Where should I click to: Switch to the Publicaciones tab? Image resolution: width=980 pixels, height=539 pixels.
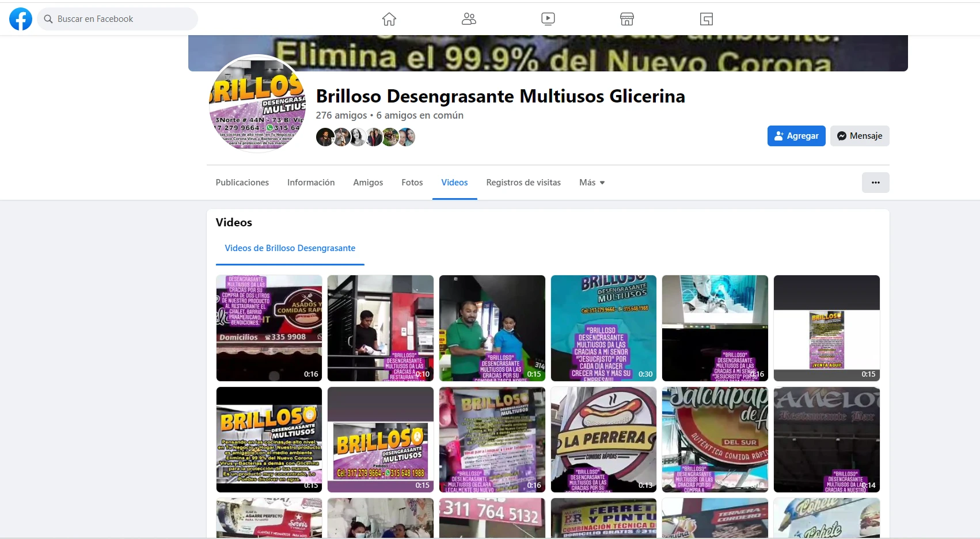click(242, 183)
